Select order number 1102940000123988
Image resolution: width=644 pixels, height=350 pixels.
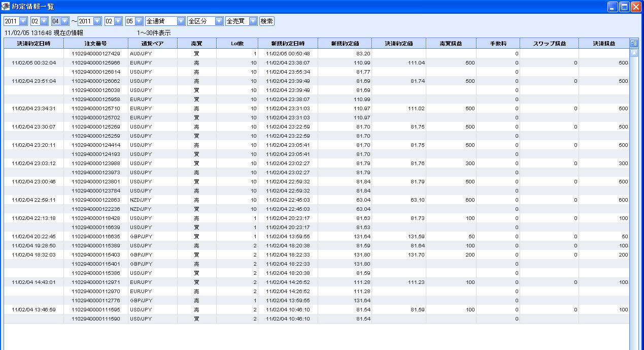coord(96,163)
